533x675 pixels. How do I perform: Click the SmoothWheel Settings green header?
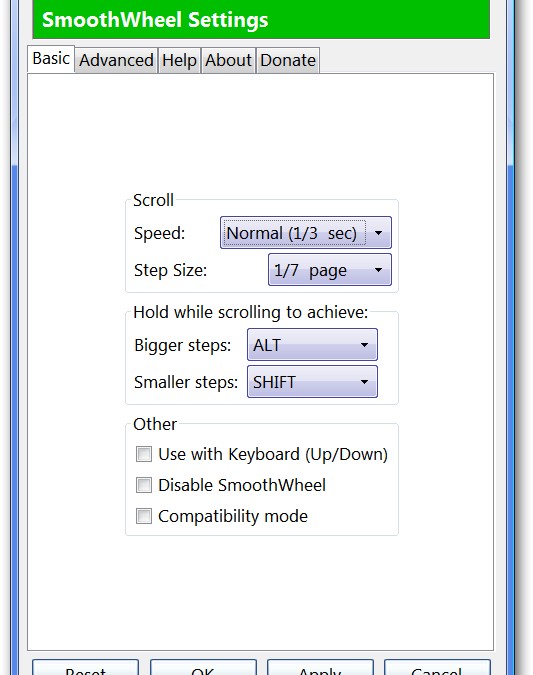261,19
